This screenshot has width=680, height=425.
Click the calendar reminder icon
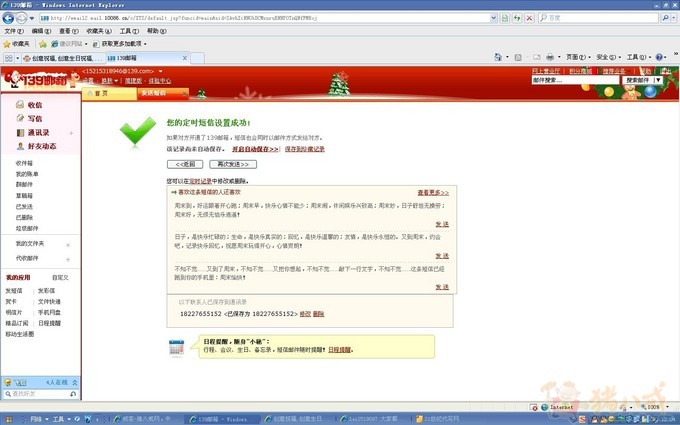pyautogui.click(x=177, y=347)
